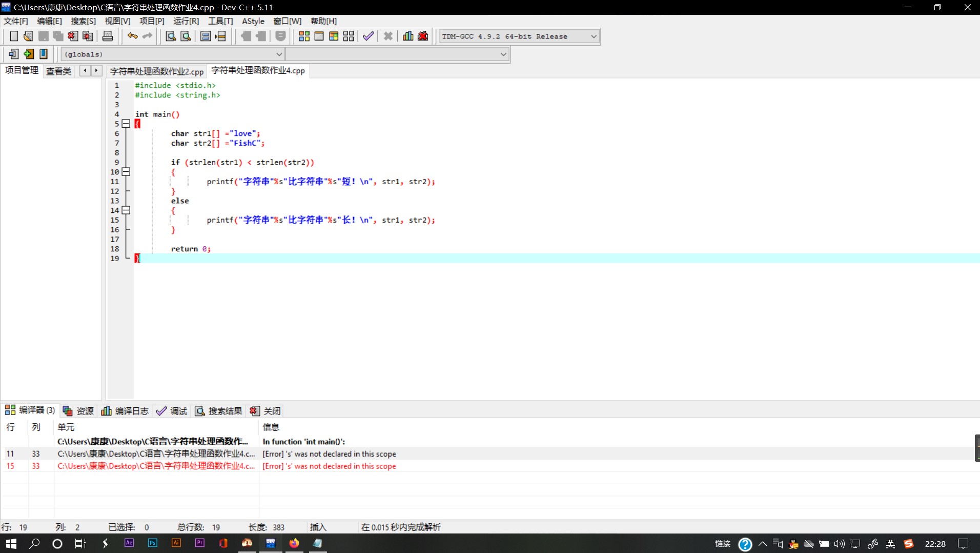Open the 帮助[H] menu
This screenshot has width=980, height=553.
[323, 21]
